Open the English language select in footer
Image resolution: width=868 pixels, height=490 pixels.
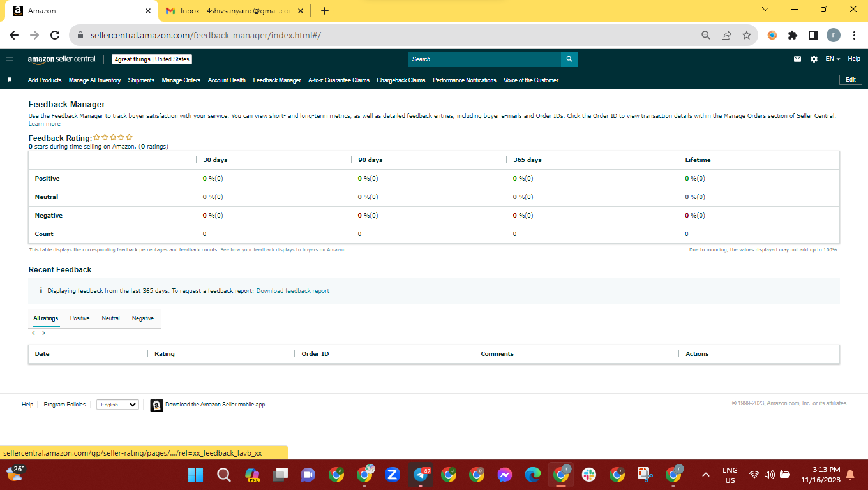[x=117, y=405]
